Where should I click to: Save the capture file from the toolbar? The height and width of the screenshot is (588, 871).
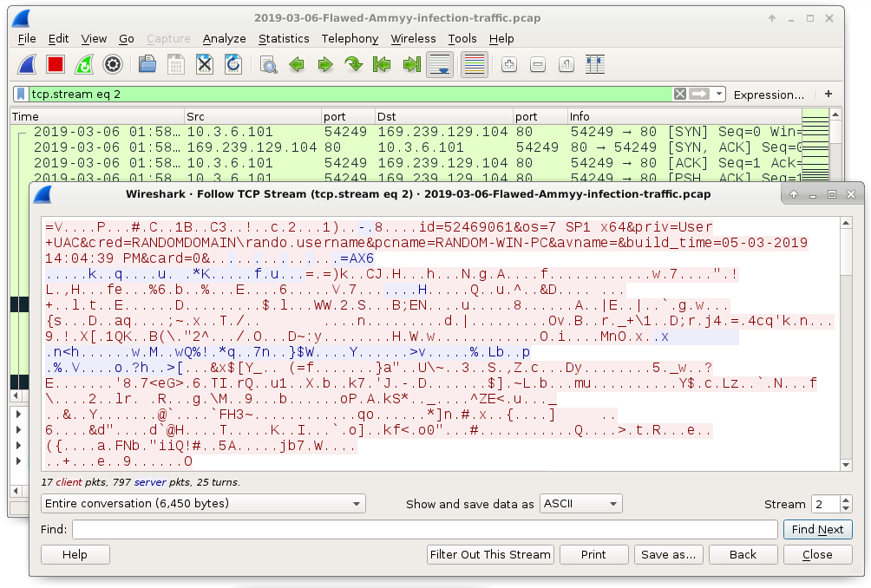(x=176, y=64)
